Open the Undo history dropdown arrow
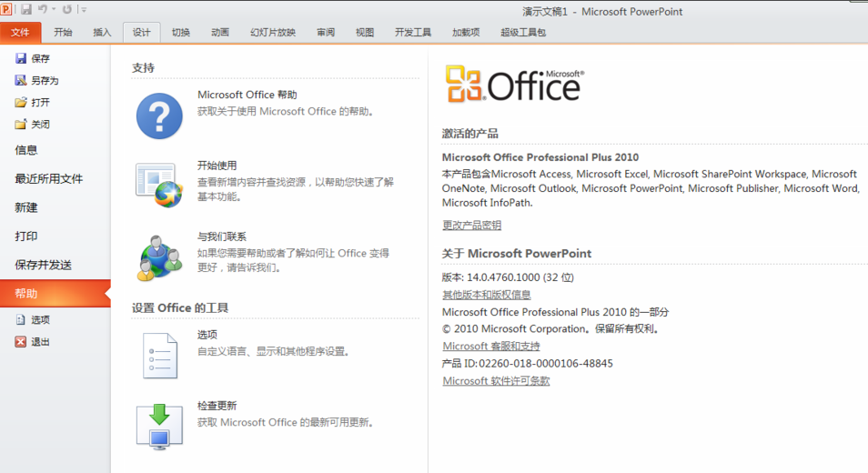This screenshot has width=868, height=473. 54,9
